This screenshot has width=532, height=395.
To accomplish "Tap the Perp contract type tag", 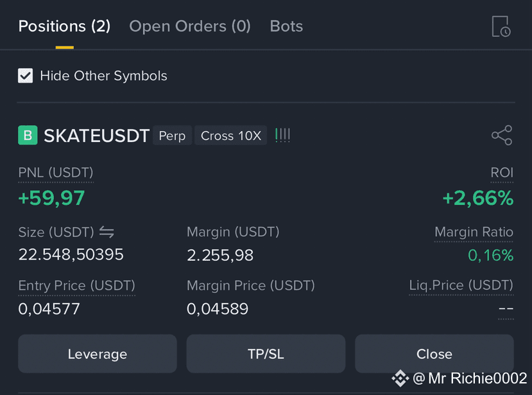I will pyautogui.click(x=172, y=136).
